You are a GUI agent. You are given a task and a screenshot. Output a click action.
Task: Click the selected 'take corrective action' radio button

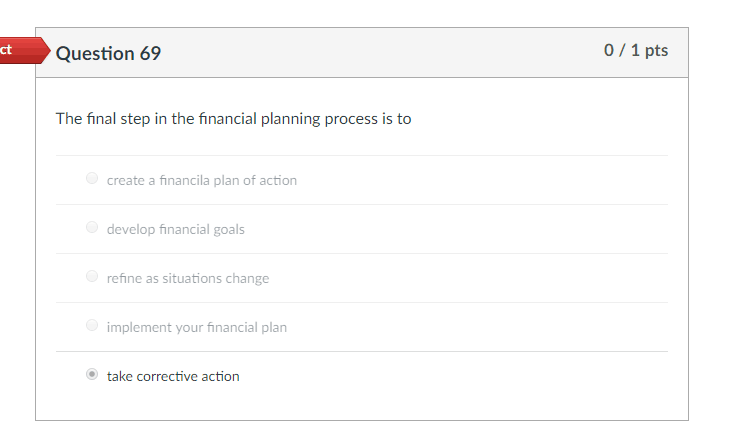92,375
